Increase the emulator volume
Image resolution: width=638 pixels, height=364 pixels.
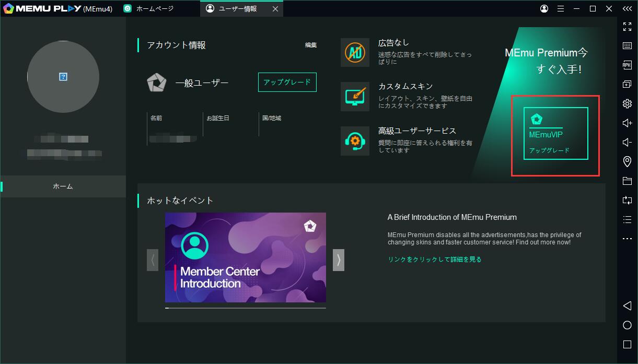click(x=627, y=123)
